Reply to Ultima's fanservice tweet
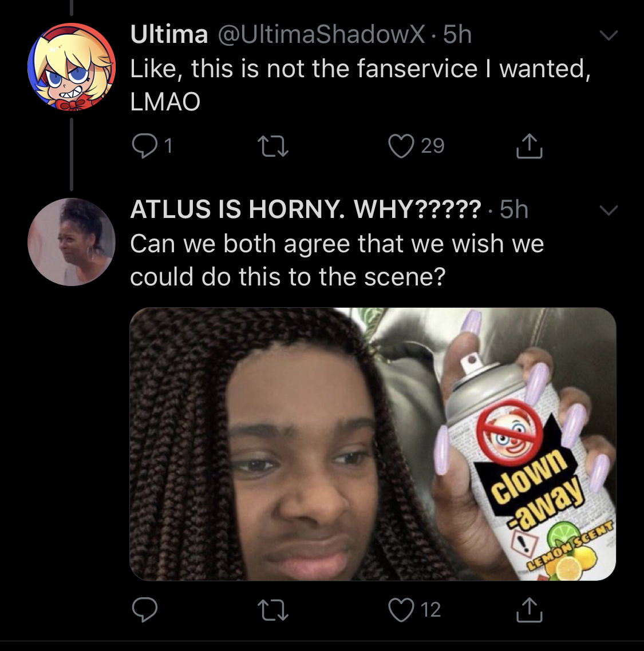The height and width of the screenshot is (651, 644). point(144,146)
